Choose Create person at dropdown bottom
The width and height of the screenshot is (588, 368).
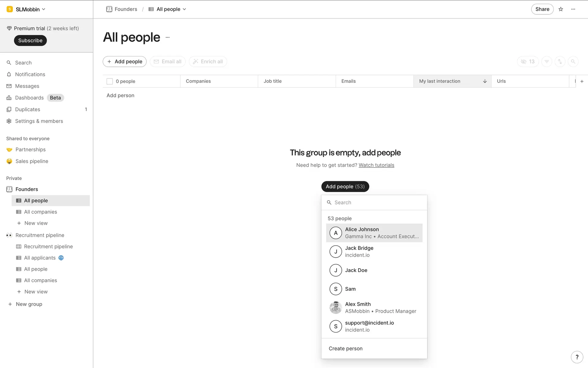click(345, 348)
